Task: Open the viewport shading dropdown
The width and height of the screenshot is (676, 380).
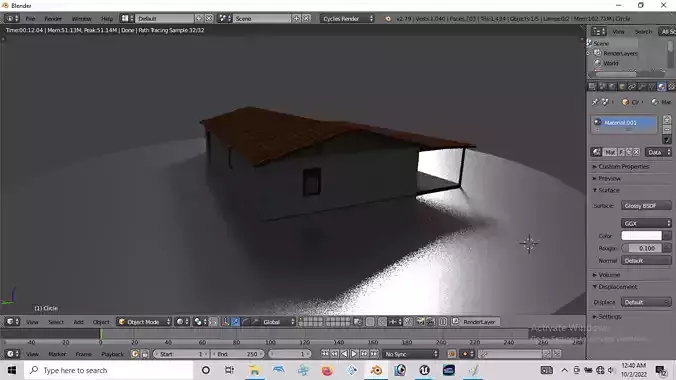Action: 183,322
